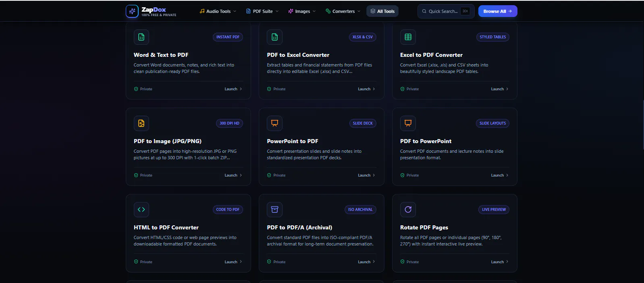Click the Word & Text to PDF card icon

point(141,37)
